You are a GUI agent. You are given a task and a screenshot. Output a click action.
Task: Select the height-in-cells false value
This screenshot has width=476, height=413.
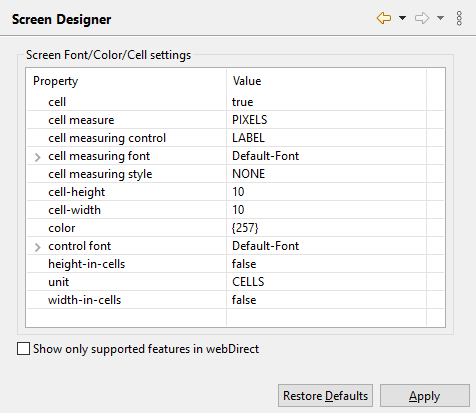244,264
